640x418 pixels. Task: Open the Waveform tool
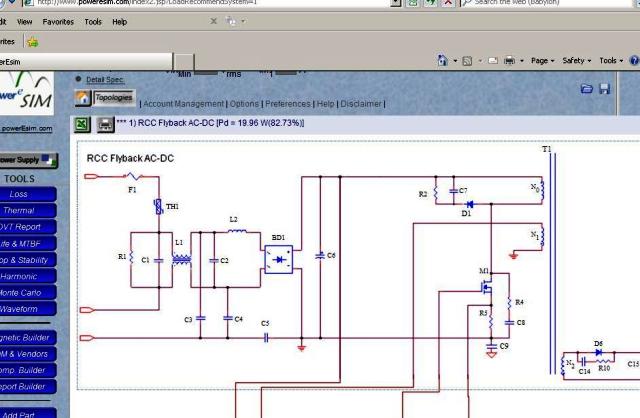coord(28,309)
